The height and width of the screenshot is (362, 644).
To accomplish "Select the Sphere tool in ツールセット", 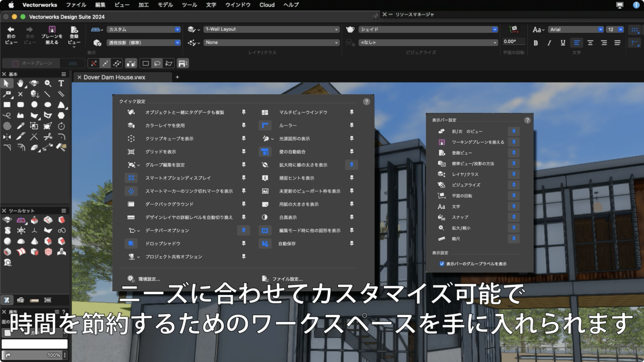I will pyautogui.click(x=7, y=241).
